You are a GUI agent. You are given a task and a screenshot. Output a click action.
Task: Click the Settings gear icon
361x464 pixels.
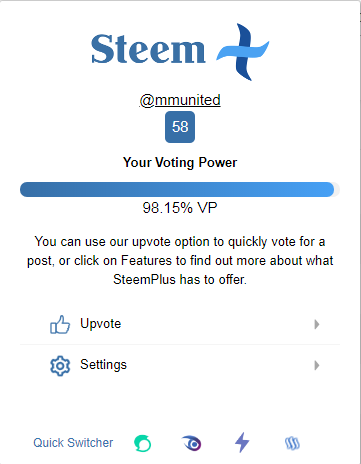tap(60, 366)
